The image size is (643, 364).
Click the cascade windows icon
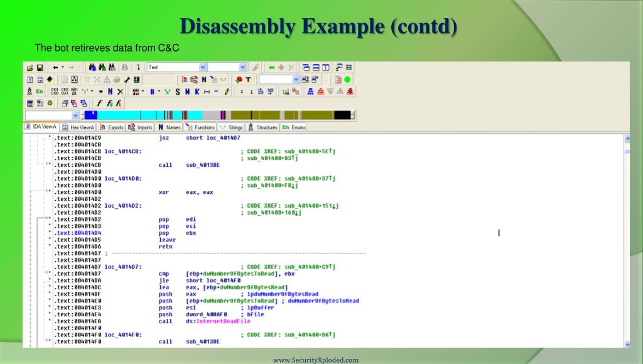306,67
